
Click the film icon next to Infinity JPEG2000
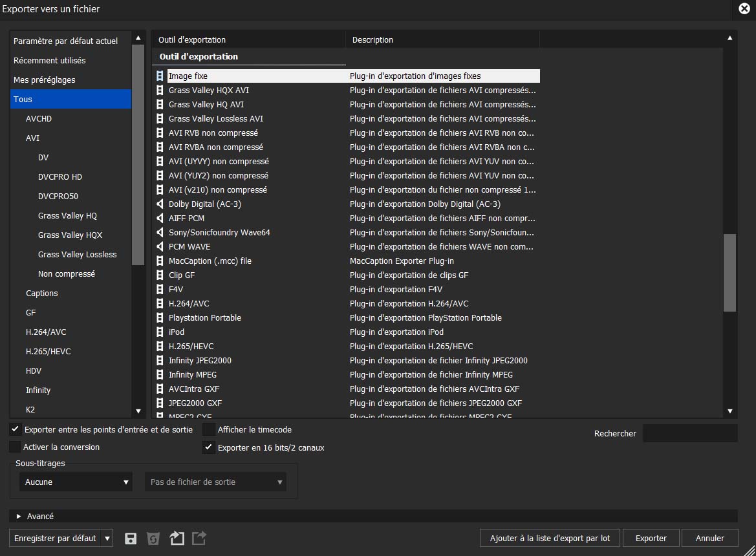(x=160, y=360)
